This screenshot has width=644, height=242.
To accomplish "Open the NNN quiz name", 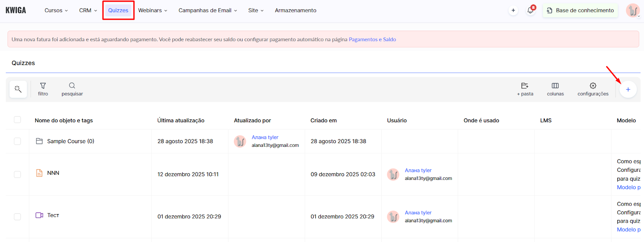I will click(53, 173).
